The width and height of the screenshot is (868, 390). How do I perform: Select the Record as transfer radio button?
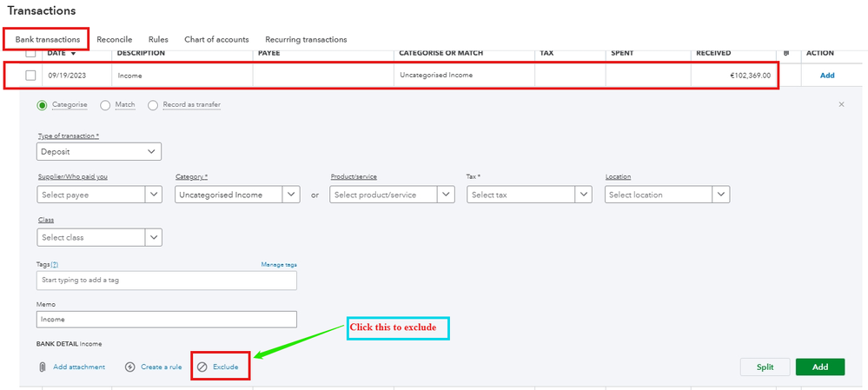point(153,105)
